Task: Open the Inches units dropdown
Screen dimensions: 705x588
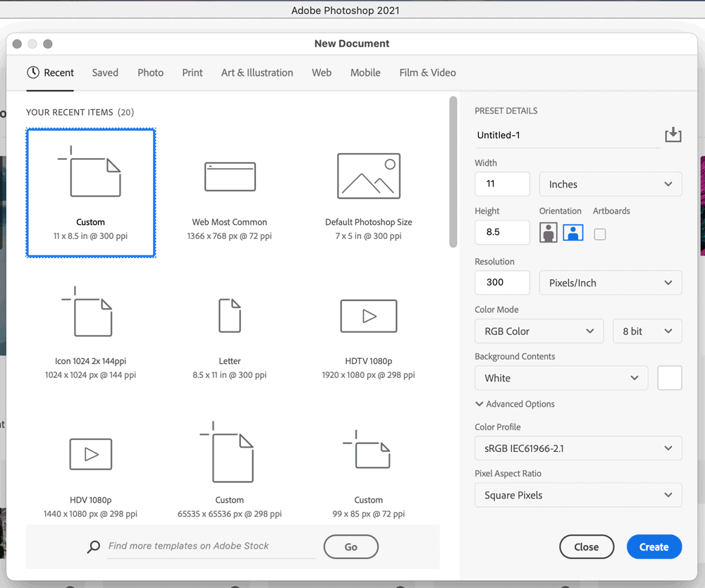Action: [x=610, y=184]
